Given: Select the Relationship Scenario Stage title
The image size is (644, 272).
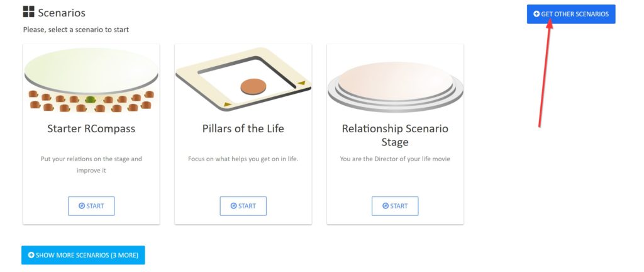Looking at the screenshot, I should coord(395,135).
